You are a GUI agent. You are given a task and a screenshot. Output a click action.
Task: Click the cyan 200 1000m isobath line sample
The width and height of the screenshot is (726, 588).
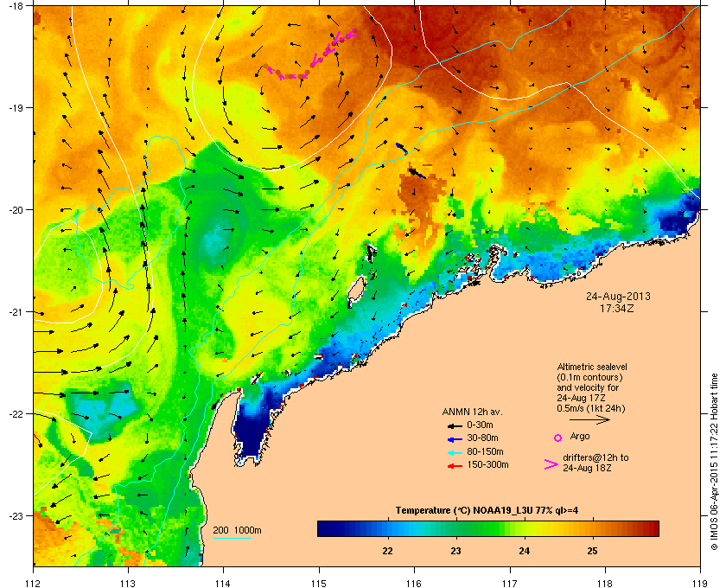click(232, 538)
